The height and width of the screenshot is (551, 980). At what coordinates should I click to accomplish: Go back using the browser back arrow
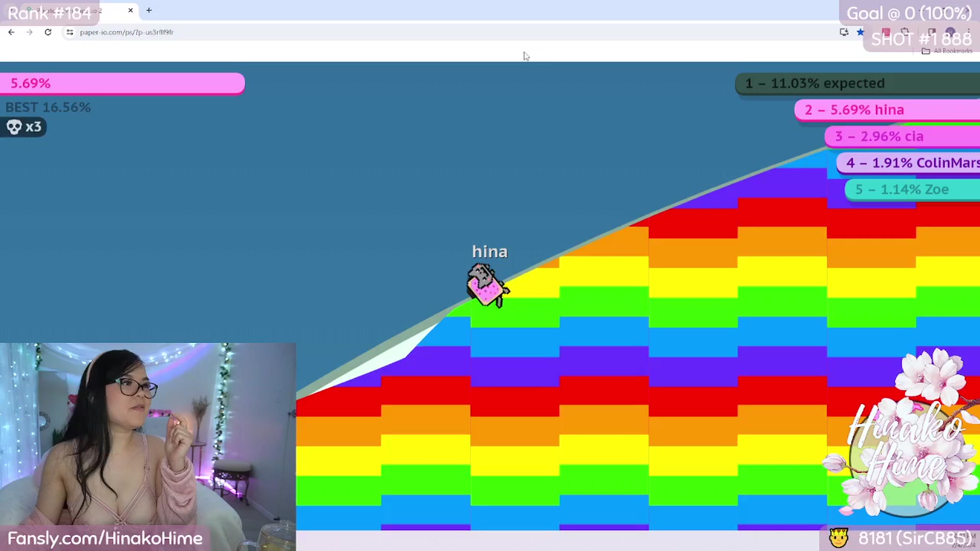tap(11, 32)
